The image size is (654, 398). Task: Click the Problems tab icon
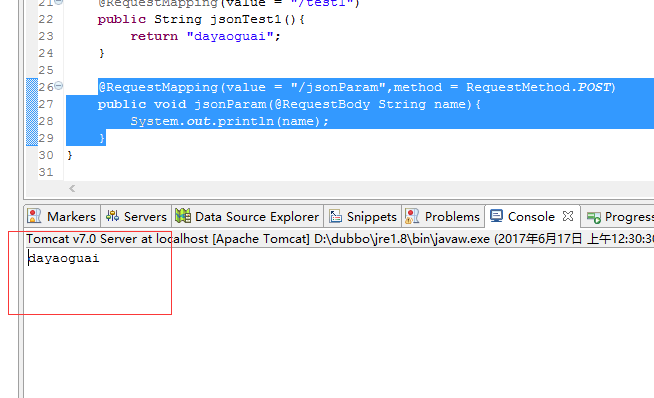(x=412, y=216)
